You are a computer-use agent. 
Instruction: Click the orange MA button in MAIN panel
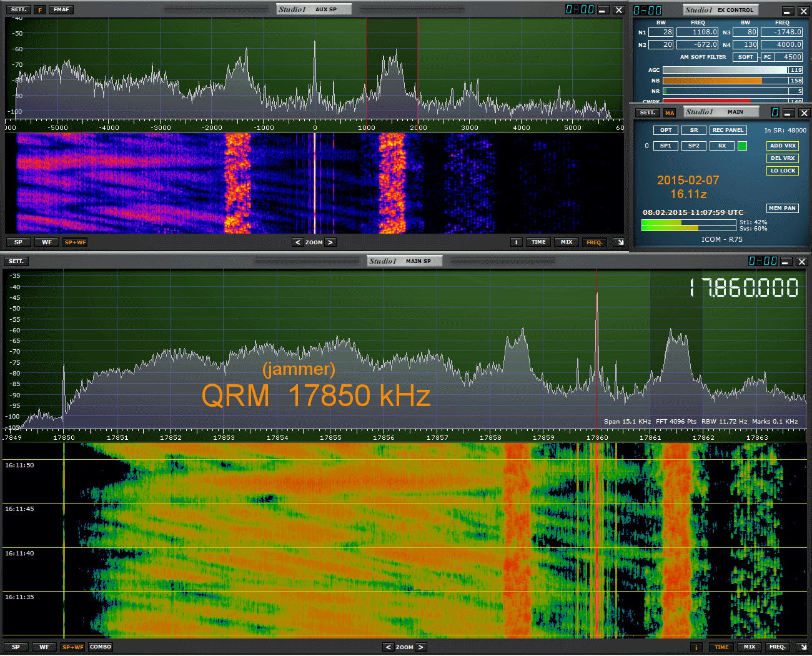[x=670, y=113]
